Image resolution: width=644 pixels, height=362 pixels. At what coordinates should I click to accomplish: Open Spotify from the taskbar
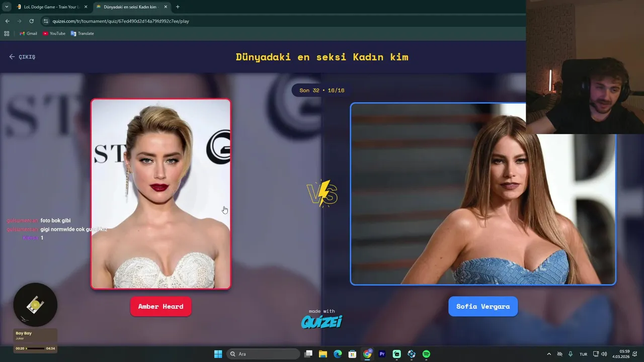click(426, 354)
